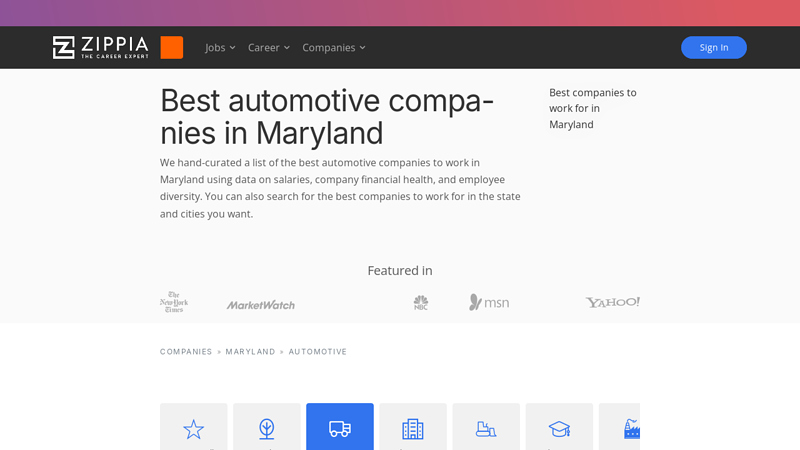Image resolution: width=800 pixels, height=450 pixels.
Task: Click the NBC peacock logo
Action: click(x=421, y=303)
